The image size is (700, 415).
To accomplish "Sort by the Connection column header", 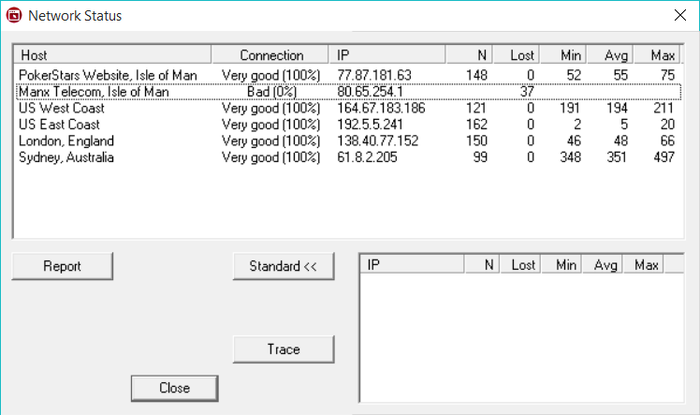I will point(271,55).
